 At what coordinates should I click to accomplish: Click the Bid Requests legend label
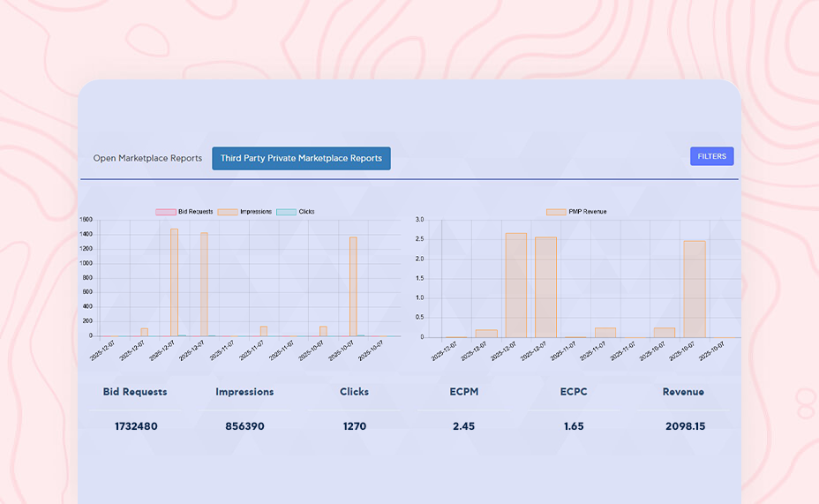(x=195, y=212)
